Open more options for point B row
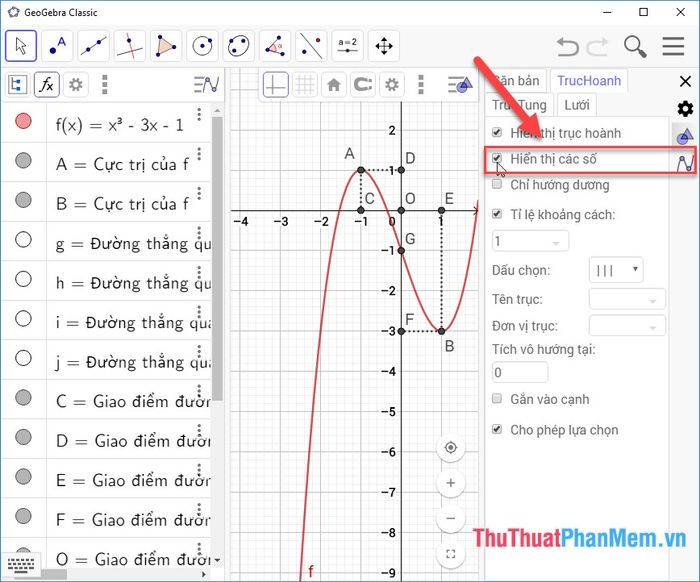Screen dimensions: 700x582 click(x=200, y=193)
